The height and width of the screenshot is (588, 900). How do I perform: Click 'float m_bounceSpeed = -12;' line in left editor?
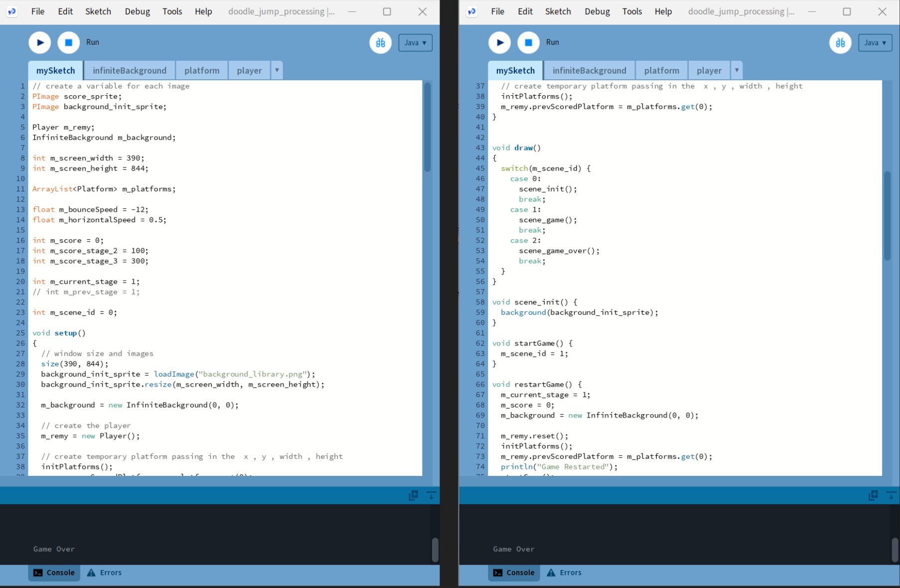pyautogui.click(x=90, y=210)
